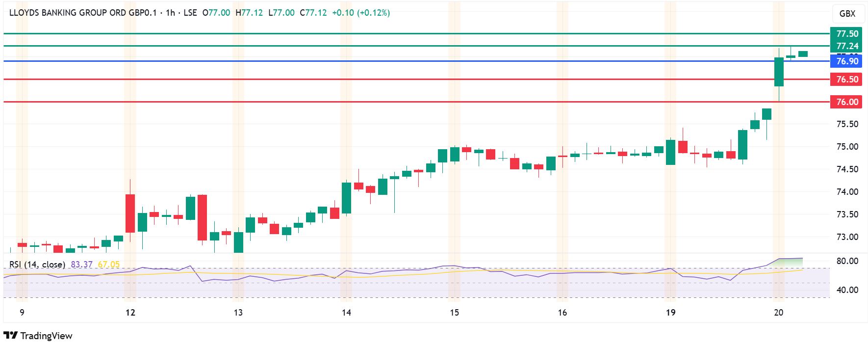Viewport: 868px width, 346px height.
Task: Open the Lloyds Banking Group symbol title
Action: (83, 13)
